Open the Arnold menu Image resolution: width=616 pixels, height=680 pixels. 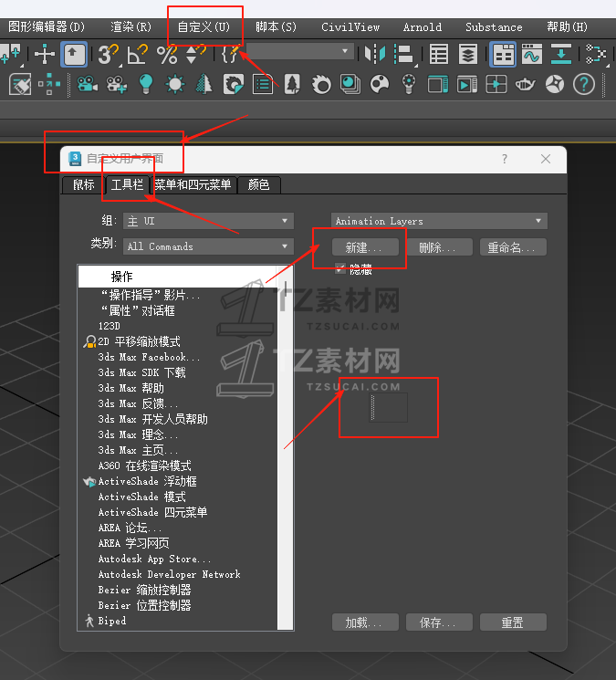(x=423, y=26)
